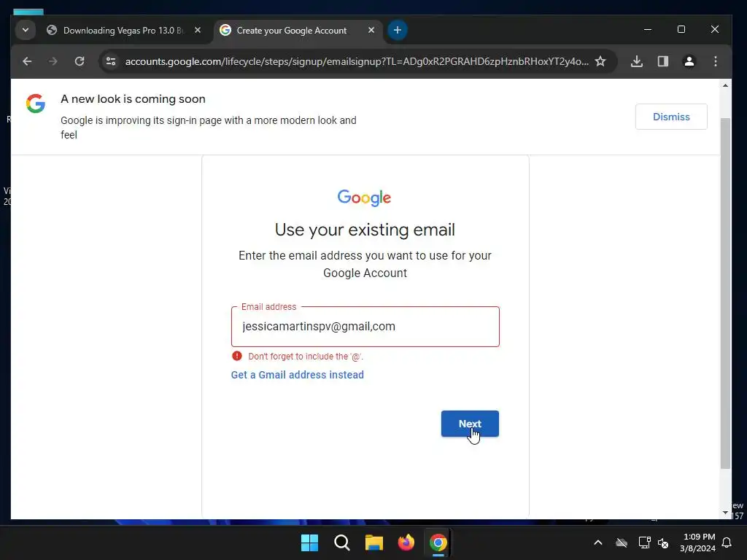The width and height of the screenshot is (747, 560).
Task: Reload the current page
Action: tap(80, 61)
